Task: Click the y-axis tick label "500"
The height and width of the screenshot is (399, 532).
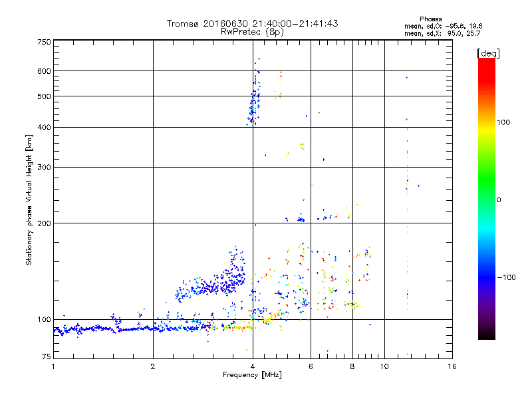Action: [x=45, y=96]
